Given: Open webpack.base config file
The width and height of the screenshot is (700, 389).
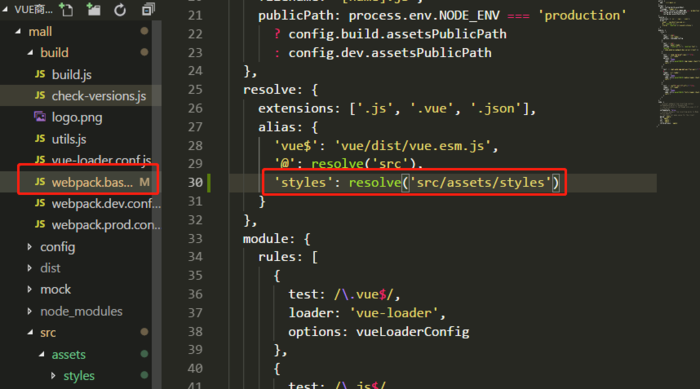Looking at the screenshot, I should (92, 182).
